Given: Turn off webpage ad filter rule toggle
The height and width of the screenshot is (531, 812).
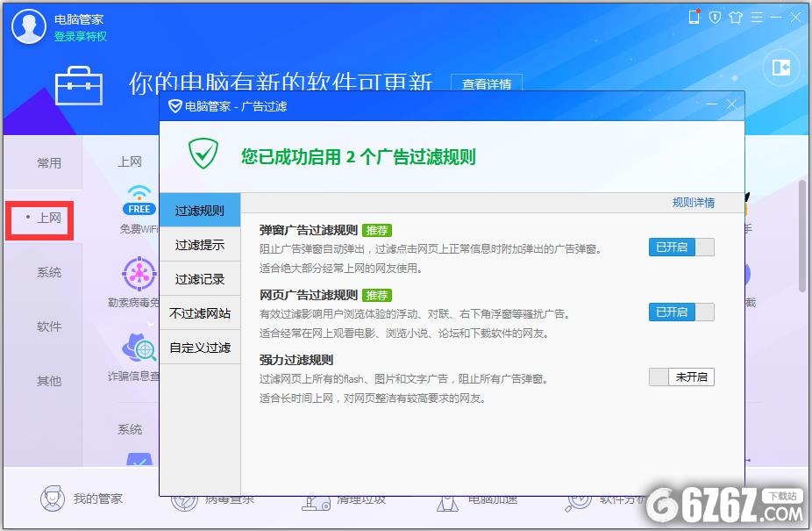Looking at the screenshot, I should [x=681, y=312].
